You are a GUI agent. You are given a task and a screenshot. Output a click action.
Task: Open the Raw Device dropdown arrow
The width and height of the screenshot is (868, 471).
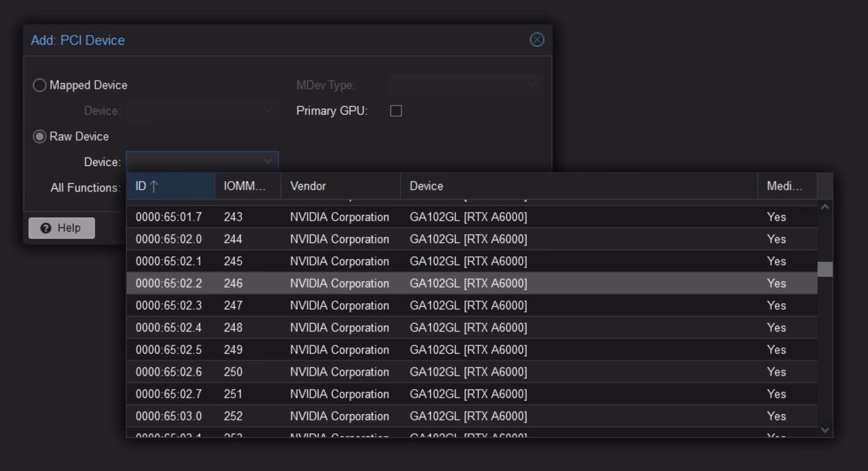pyautogui.click(x=268, y=162)
